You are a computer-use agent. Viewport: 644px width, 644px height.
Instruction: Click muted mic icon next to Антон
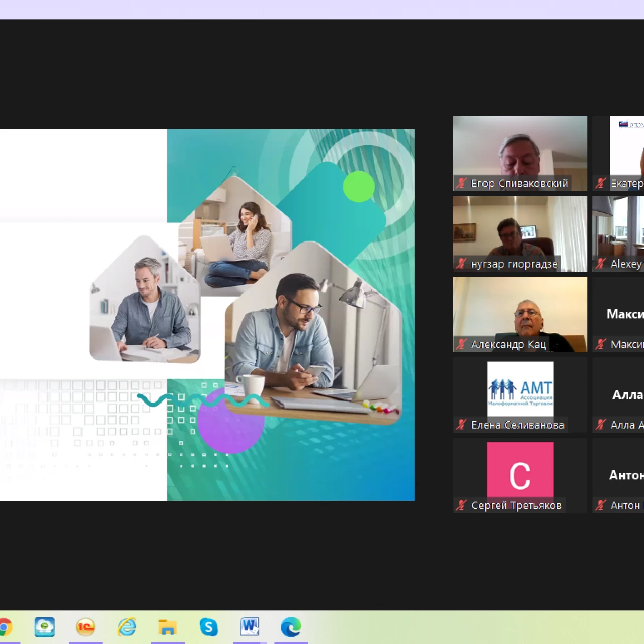[x=600, y=505]
